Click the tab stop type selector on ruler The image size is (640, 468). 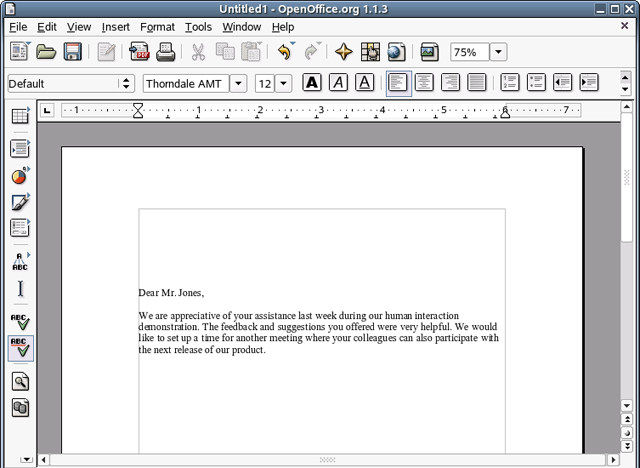click(47, 110)
